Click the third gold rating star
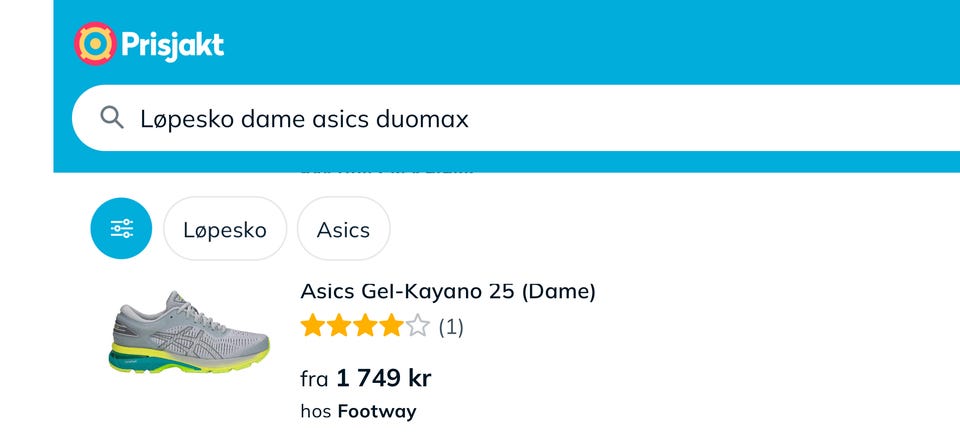 pos(365,326)
